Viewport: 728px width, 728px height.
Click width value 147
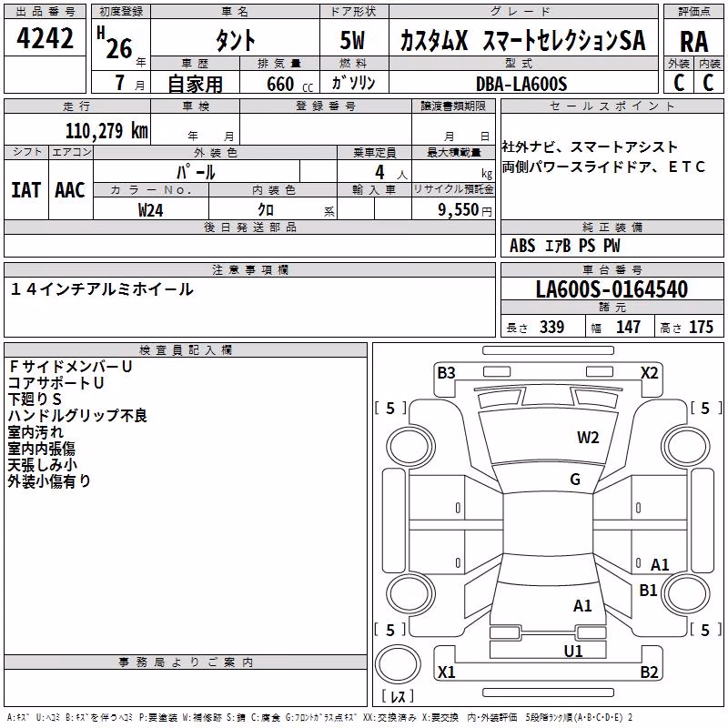click(628, 328)
